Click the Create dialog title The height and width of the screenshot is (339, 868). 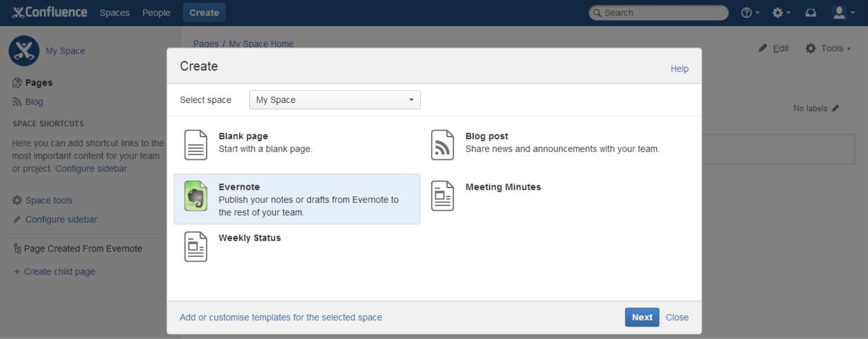[199, 66]
